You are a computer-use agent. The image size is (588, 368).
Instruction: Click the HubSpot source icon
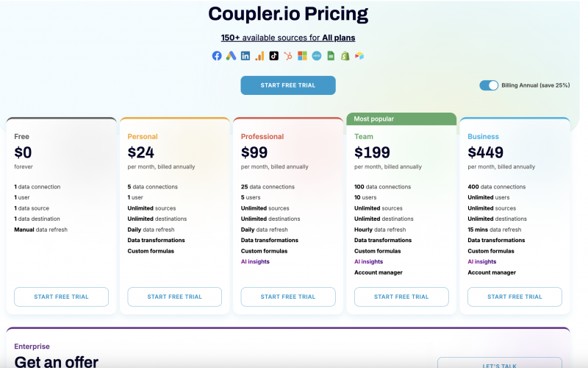(288, 56)
